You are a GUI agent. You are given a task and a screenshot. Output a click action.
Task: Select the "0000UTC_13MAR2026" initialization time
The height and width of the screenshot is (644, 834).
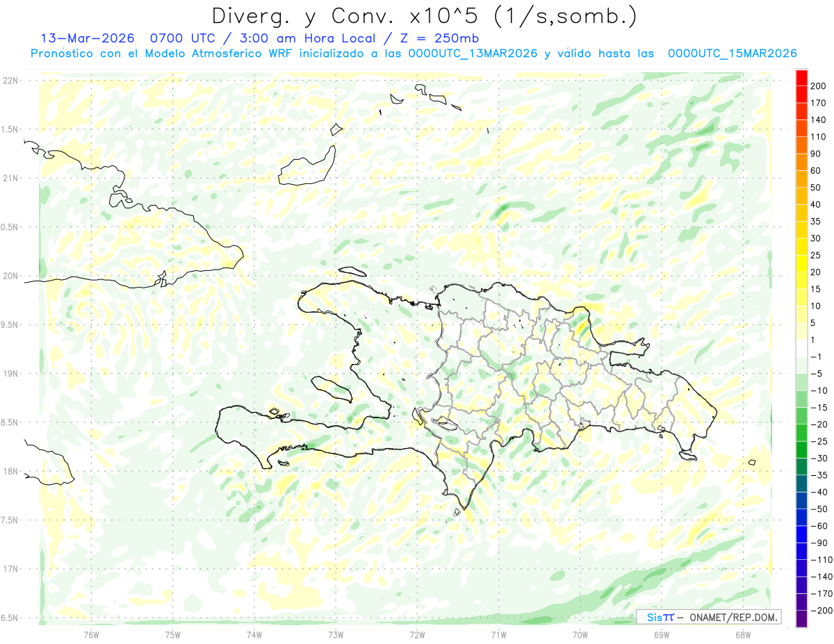point(473,53)
